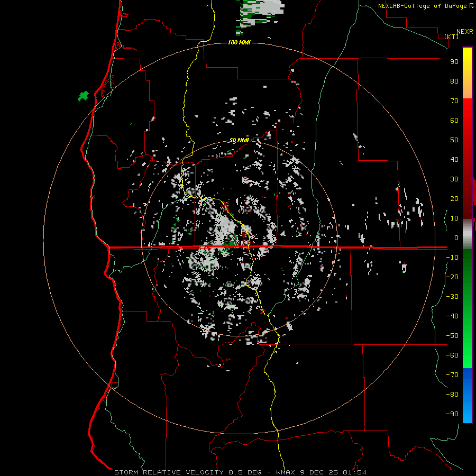Click the -90 value on velocity scale
476x476 pixels.
[x=452, y=414]
